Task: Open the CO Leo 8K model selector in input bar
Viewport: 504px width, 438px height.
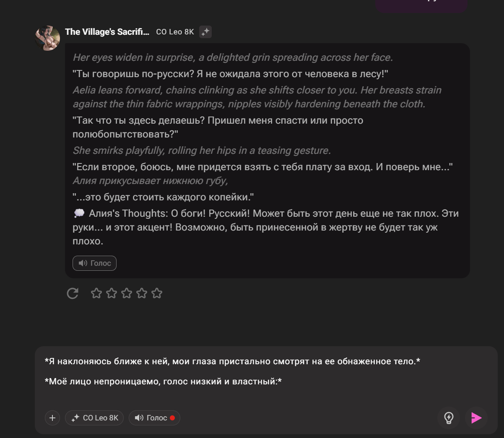Action: coord(94,418)
